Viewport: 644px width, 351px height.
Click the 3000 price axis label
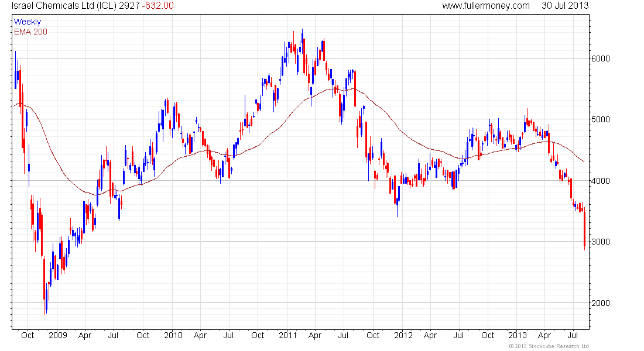coord(601,242)
